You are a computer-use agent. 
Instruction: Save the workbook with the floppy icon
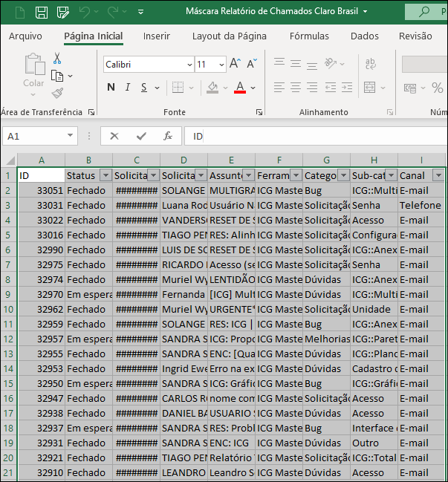click(42, 13)
